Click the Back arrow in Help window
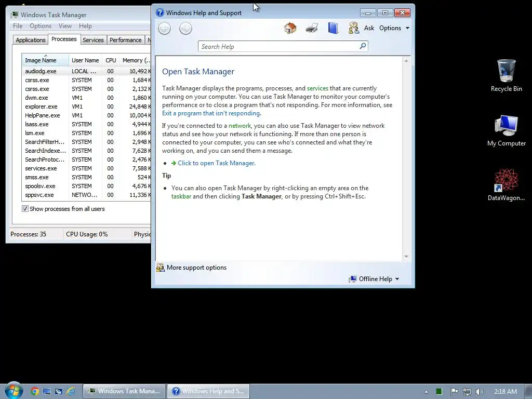The height and width of the screenshot is (399, 532). pyautogui.click(x=165, y=28)
